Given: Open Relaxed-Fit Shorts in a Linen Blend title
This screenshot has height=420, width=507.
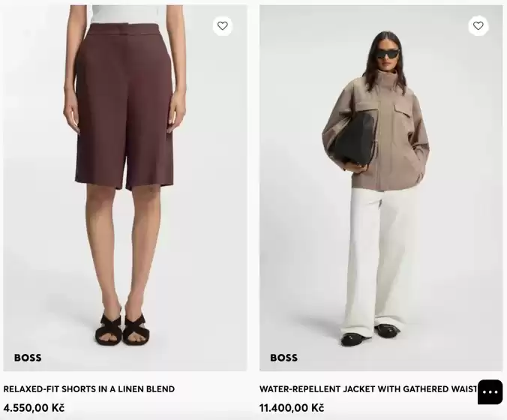Looking at the screenshot, I should (89, 388).
